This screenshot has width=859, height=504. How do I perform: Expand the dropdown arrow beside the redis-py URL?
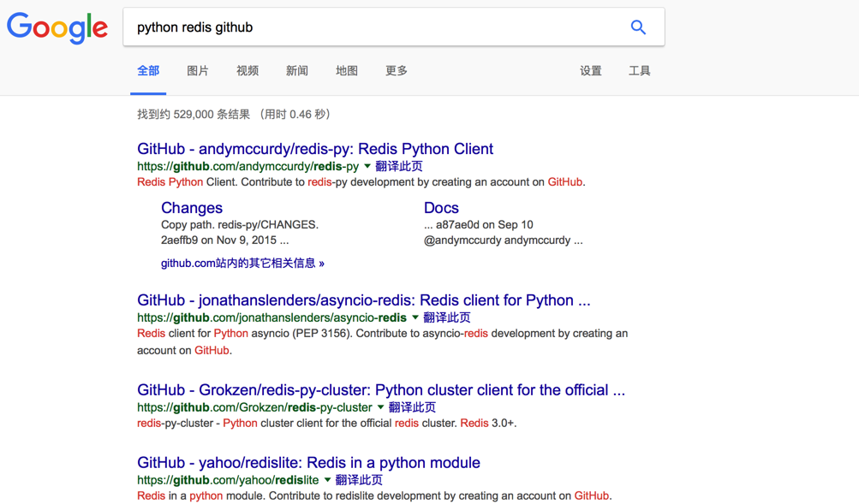pos(368,166)
